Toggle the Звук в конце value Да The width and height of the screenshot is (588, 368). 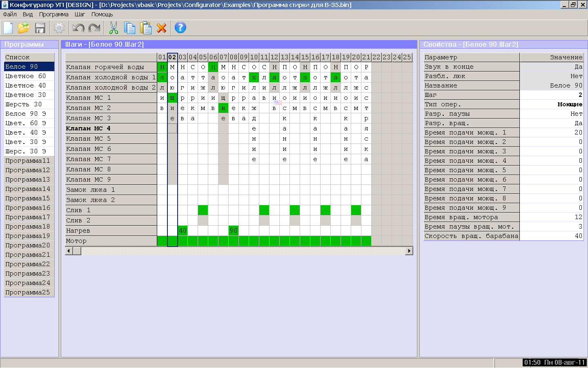(x=551, y=67)
